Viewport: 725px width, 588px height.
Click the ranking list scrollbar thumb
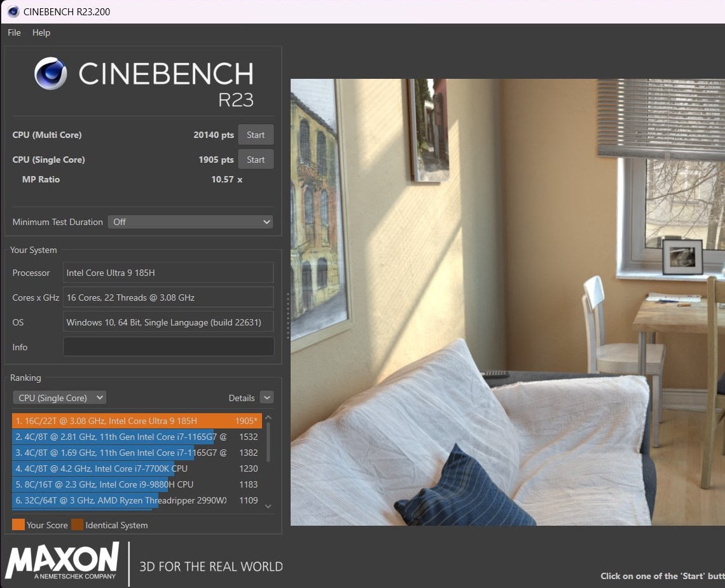(268, 441)
